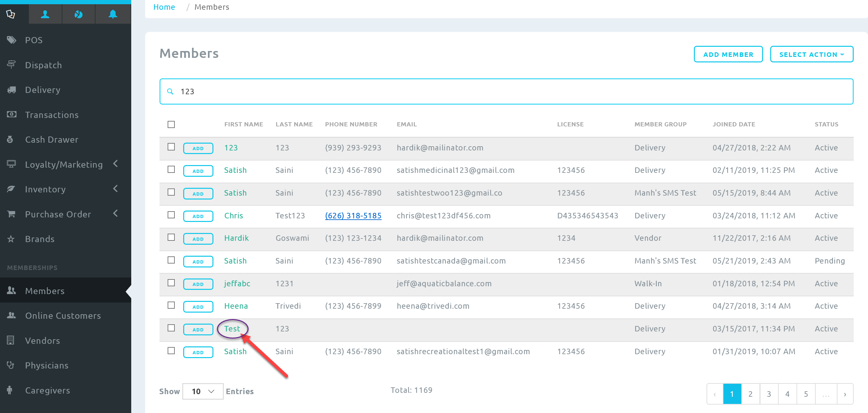The width and height of the screenshot is (868, 413).
Task: Check the box for Chris Test123 row
Action: point(171,215)
